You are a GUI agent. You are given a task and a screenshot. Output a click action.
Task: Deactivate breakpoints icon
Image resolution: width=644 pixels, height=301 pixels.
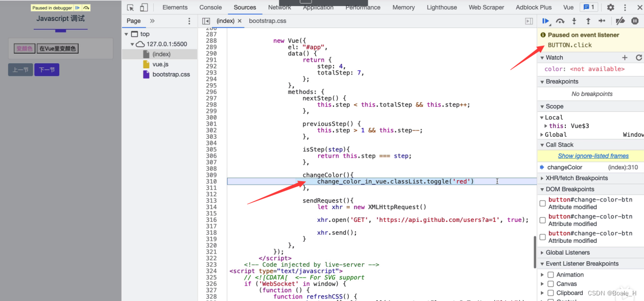[620, 21]
